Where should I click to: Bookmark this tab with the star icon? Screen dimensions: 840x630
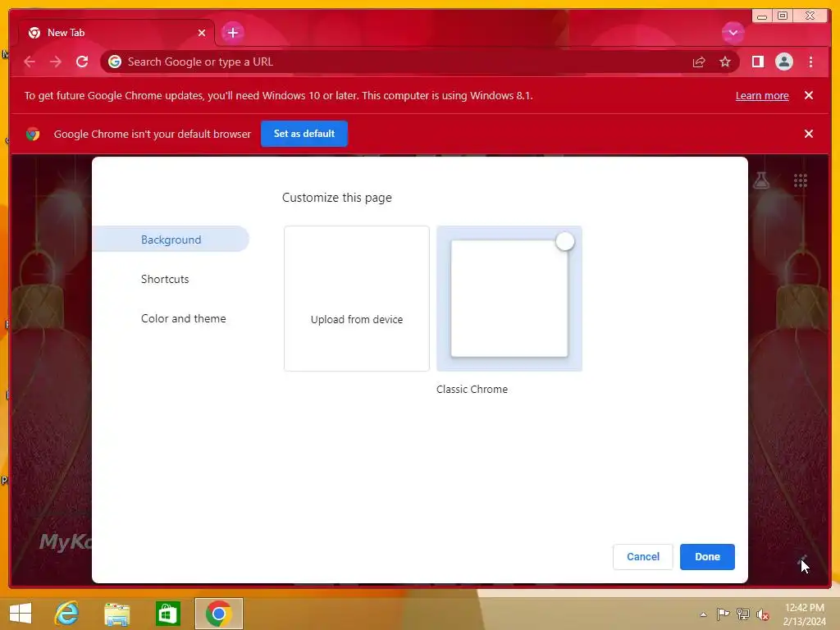pyautogui.click(x=725, y=62)
